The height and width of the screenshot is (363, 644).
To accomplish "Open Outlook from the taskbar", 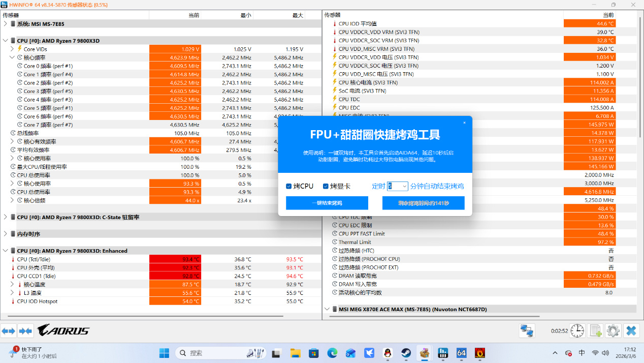I will [x=350, y=352].
